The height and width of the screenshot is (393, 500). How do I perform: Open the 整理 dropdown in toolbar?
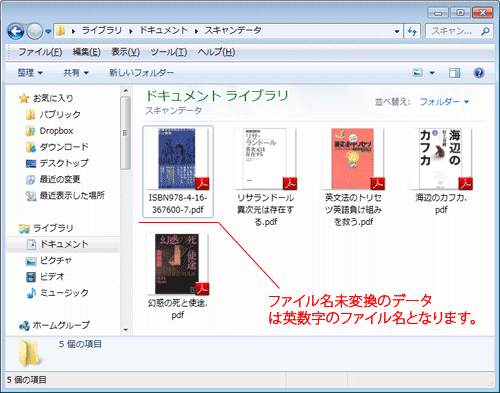point(30,73)
